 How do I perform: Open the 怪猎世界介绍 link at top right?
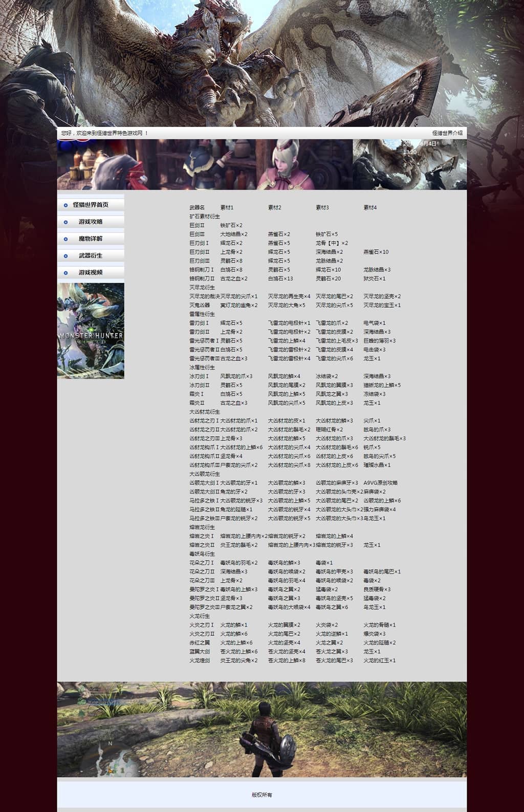447,133
